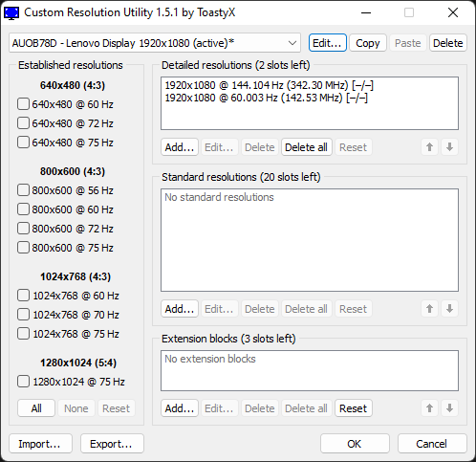Add a new extension block
This screenshot has height=462, width=476.
click(x=180, y=408)
